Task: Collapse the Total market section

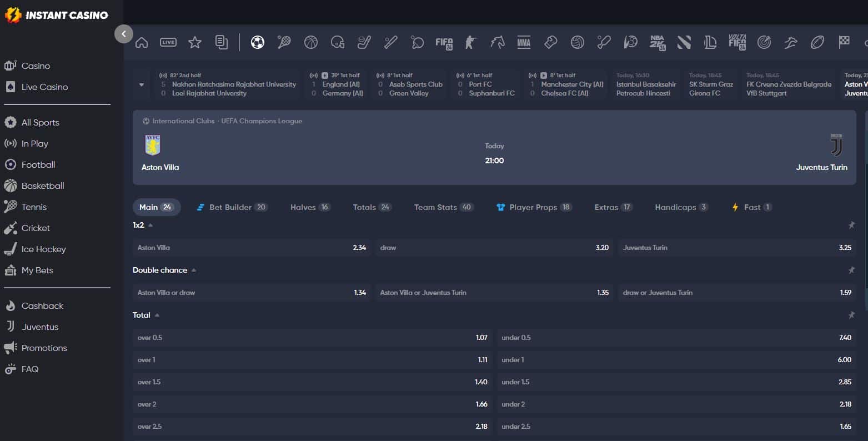Action: pyautogui.click(x=157, y=315)
